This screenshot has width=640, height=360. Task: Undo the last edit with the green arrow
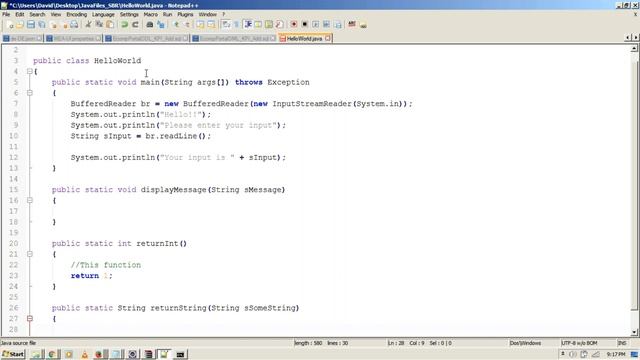click(124, 25)
